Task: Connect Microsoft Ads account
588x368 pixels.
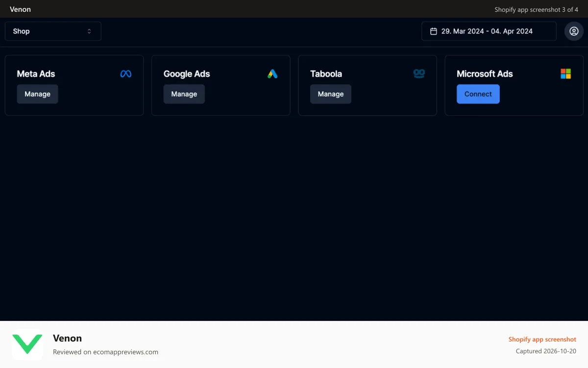Action: pyautogui.click(x=478, y=94)
